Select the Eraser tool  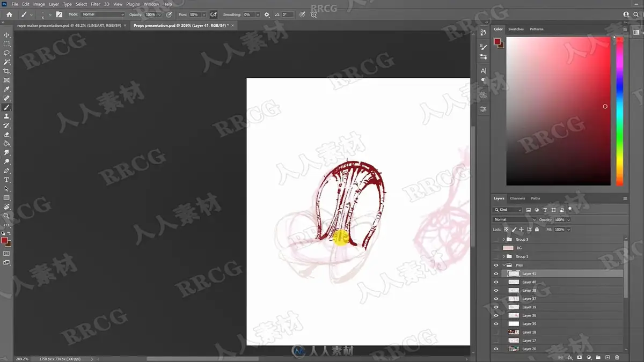(x=7, y=135)
